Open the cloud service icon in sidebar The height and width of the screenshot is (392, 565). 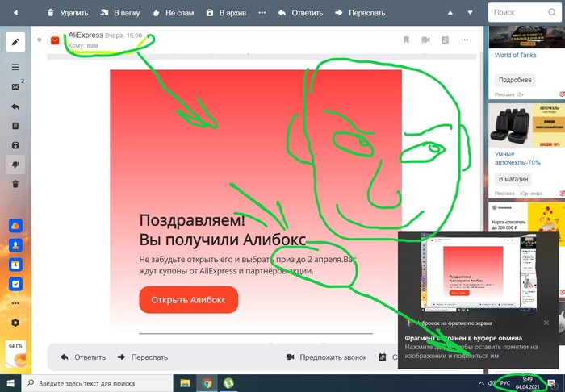15,226
